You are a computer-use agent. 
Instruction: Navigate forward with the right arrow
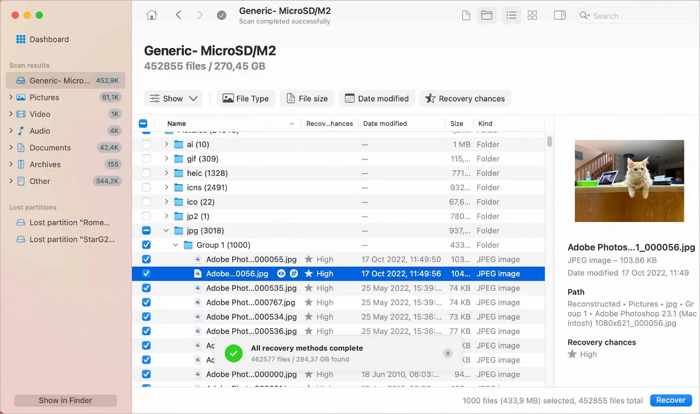200,15
